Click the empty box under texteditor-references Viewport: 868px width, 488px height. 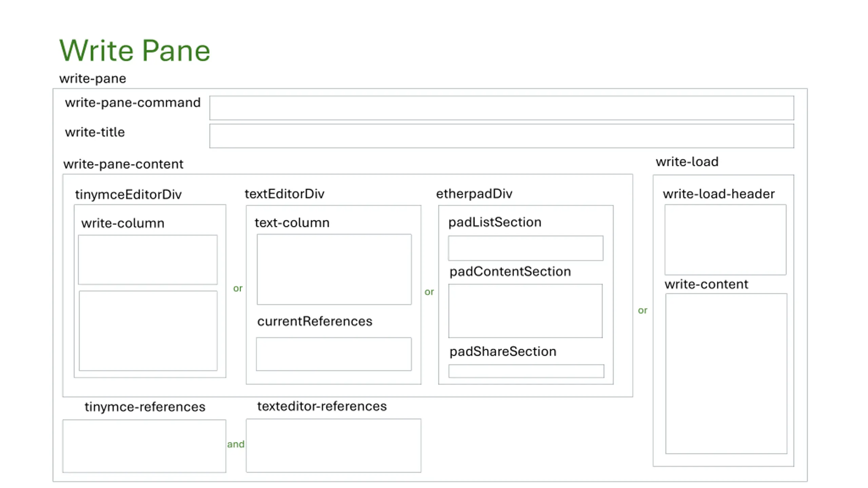334,445
